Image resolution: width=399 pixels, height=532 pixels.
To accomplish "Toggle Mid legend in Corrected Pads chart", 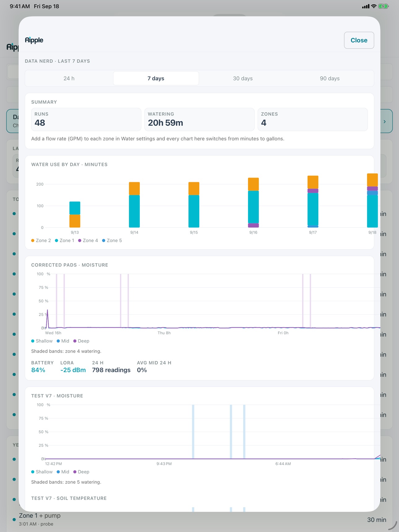I will 63,341.
